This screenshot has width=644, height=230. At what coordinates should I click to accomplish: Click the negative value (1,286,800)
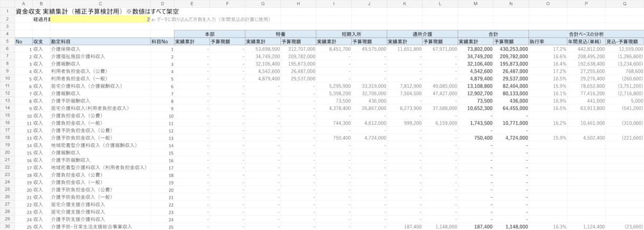pos(630,56)
